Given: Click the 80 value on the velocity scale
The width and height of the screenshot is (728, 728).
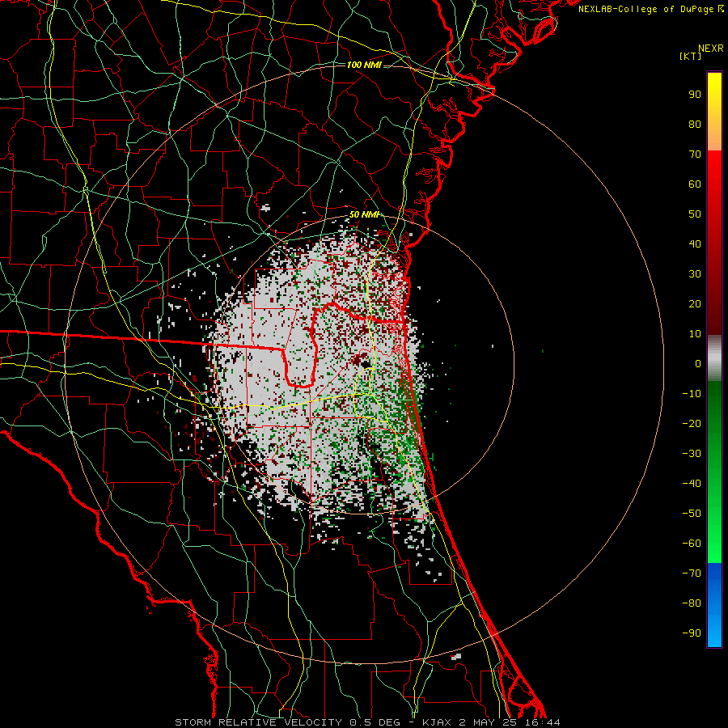Looking at the screenshot, I should [x=695, y=125].
